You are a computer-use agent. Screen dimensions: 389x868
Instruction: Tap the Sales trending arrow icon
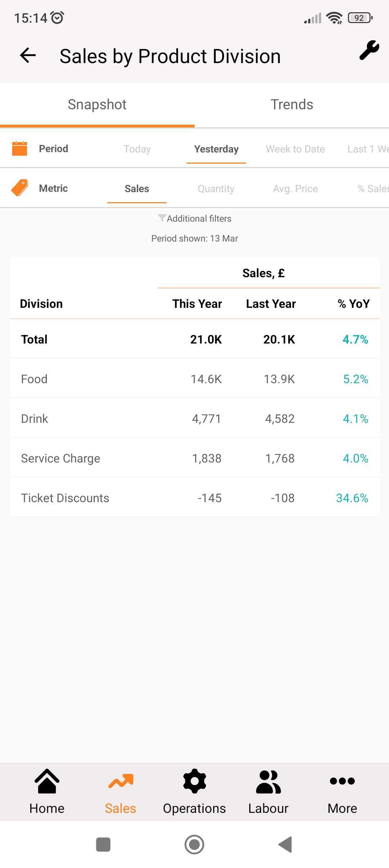[x=121, y=781]
